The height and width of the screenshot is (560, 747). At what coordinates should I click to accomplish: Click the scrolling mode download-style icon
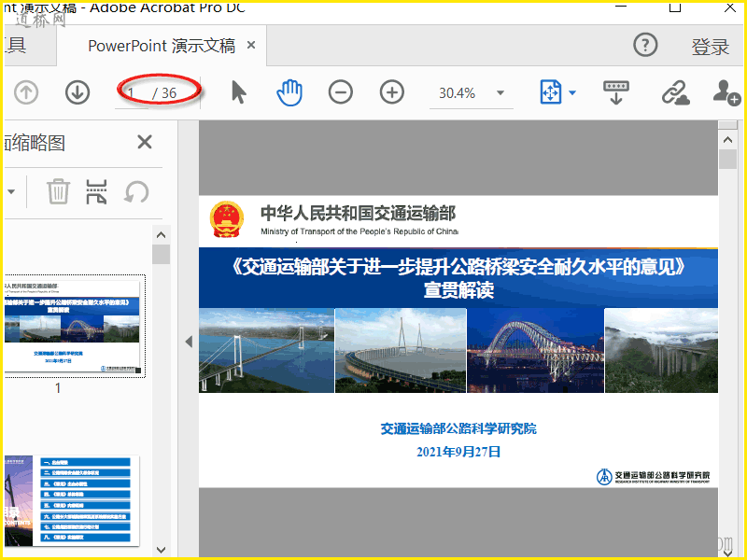616,92
